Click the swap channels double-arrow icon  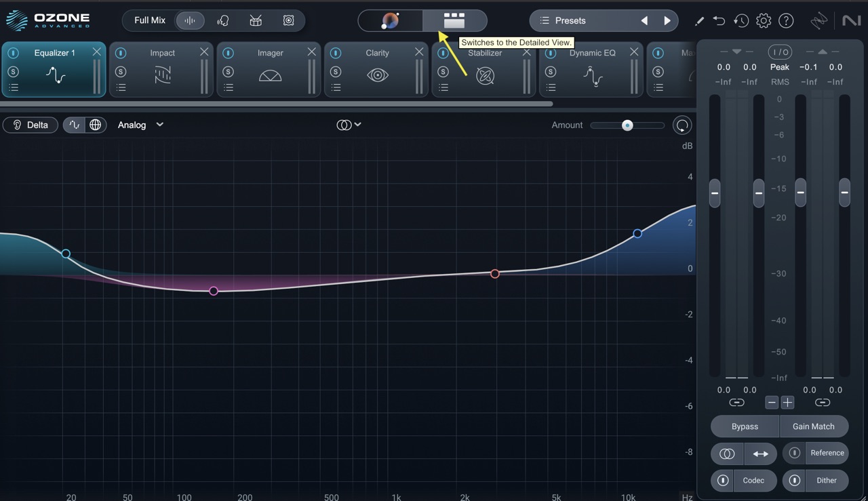coord(760,454)
